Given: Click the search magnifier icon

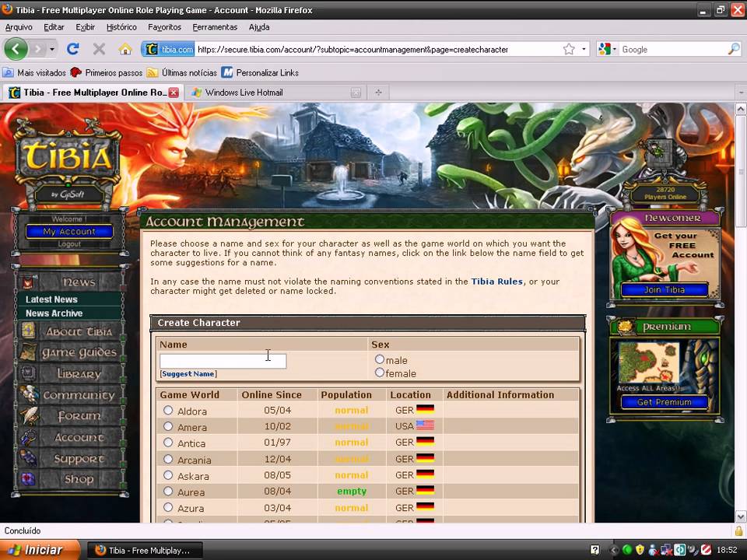Looking at the screenshot, I should coord(734,49).
